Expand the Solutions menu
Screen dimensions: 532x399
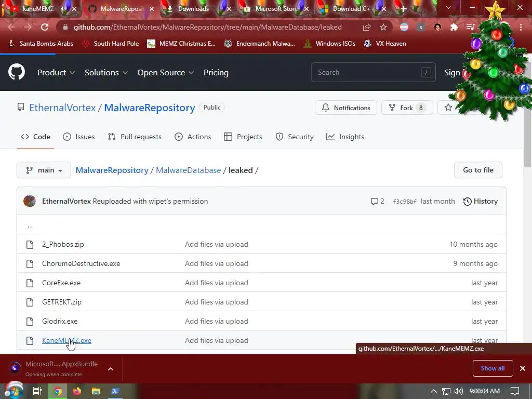pyautogui.click(x=106, y=73)
